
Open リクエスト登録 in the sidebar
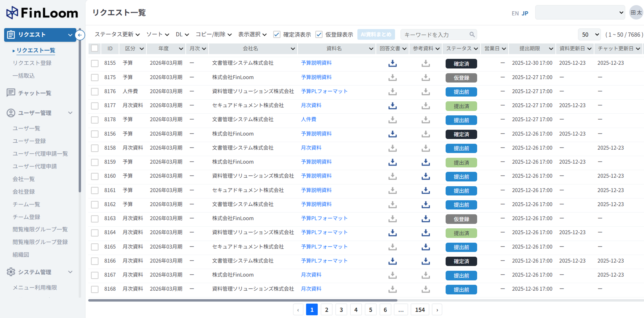point(32,63)
